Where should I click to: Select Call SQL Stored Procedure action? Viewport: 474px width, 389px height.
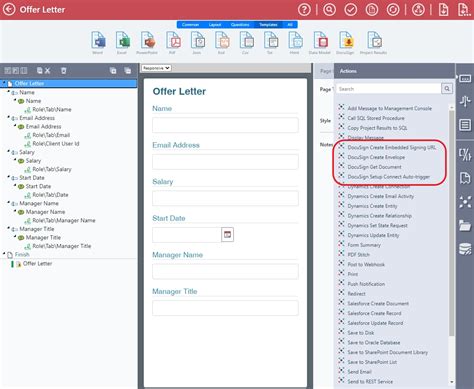(x=376, y=118)
